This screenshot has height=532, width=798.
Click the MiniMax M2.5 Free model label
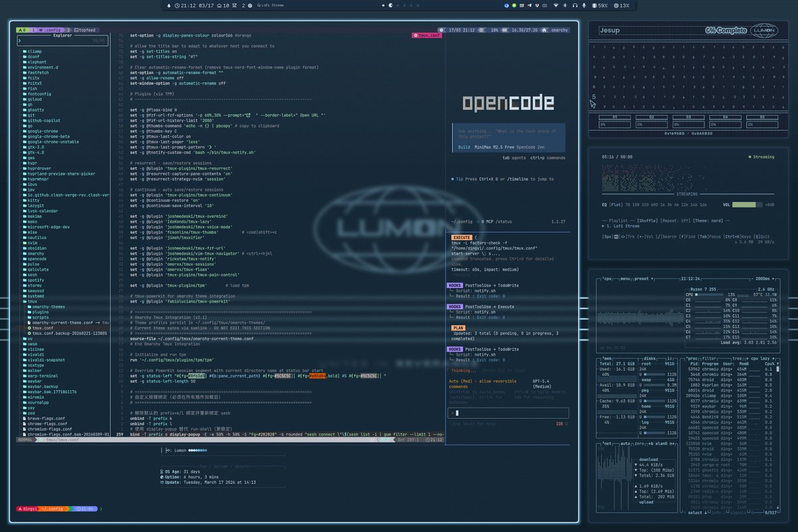click(495, 146)
